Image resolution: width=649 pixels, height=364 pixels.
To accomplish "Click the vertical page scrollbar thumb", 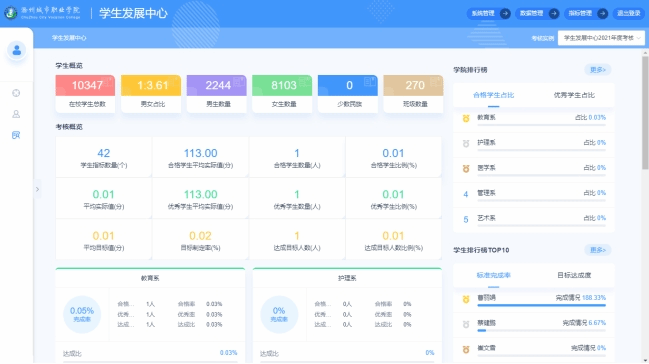I will [x=645, y=113].
